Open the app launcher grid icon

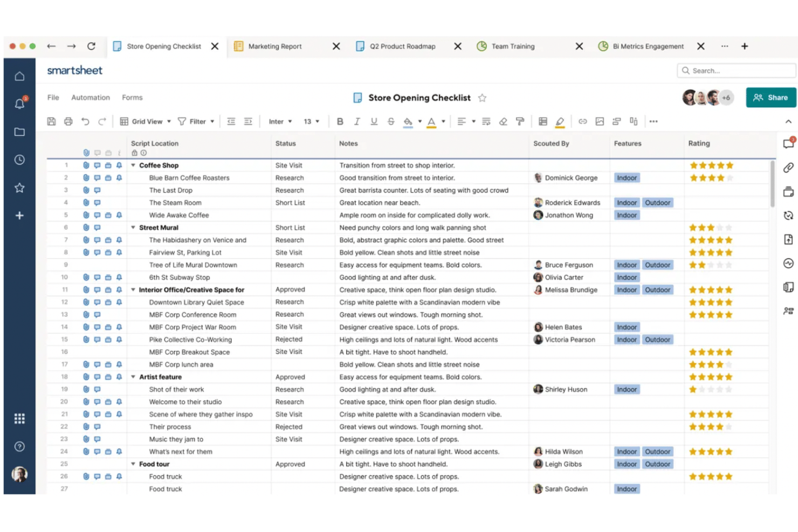[x=19, y=419]
